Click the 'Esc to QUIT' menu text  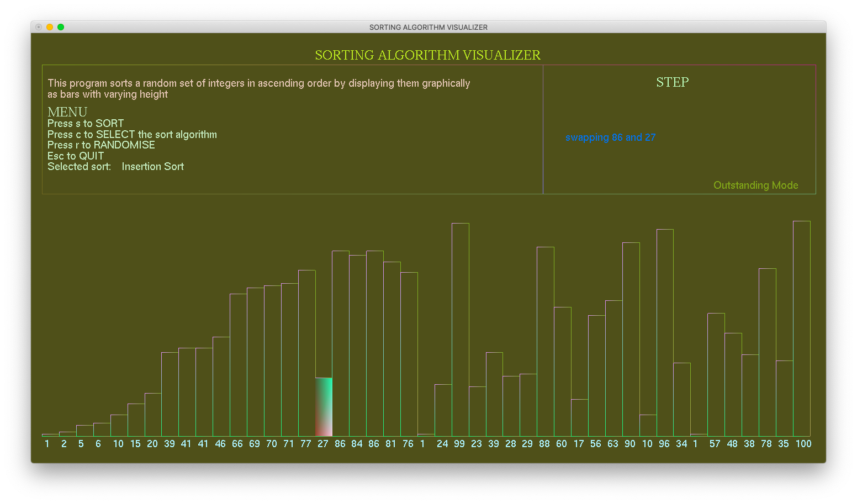pyautogui.click(x=76, y=156)
